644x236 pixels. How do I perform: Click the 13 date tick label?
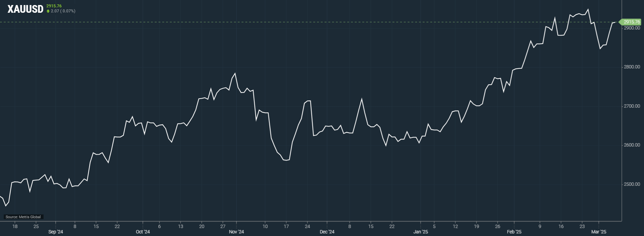(180, 226)
